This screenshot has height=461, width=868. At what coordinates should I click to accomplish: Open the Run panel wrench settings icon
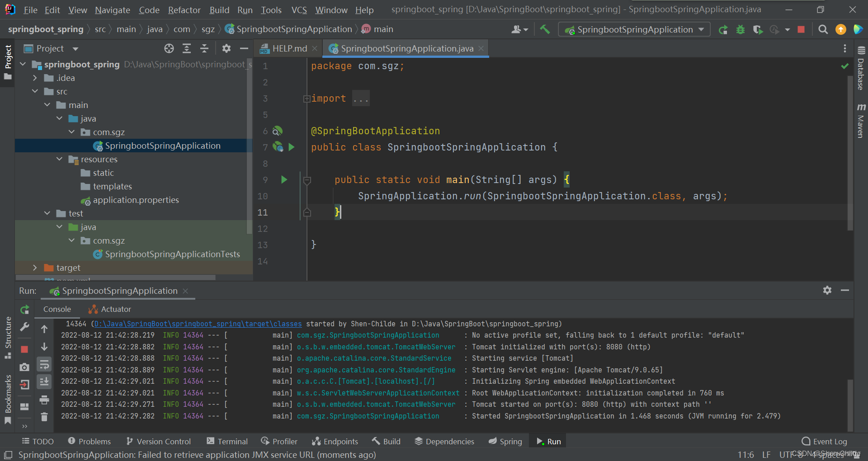pyautogui.click(x=24, y=327)
